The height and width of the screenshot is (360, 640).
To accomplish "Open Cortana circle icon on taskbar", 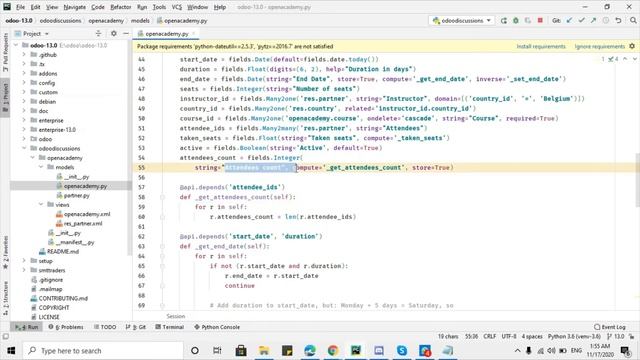I will coord(195,351).
